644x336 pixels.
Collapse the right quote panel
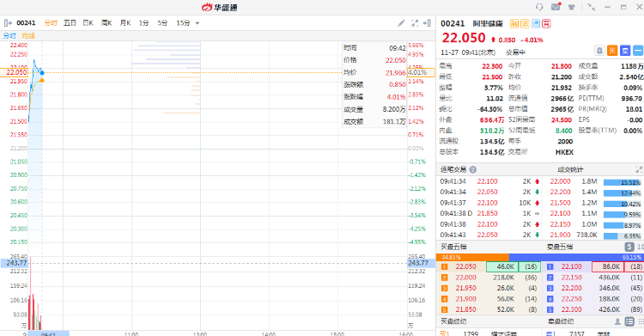(427, 23)
